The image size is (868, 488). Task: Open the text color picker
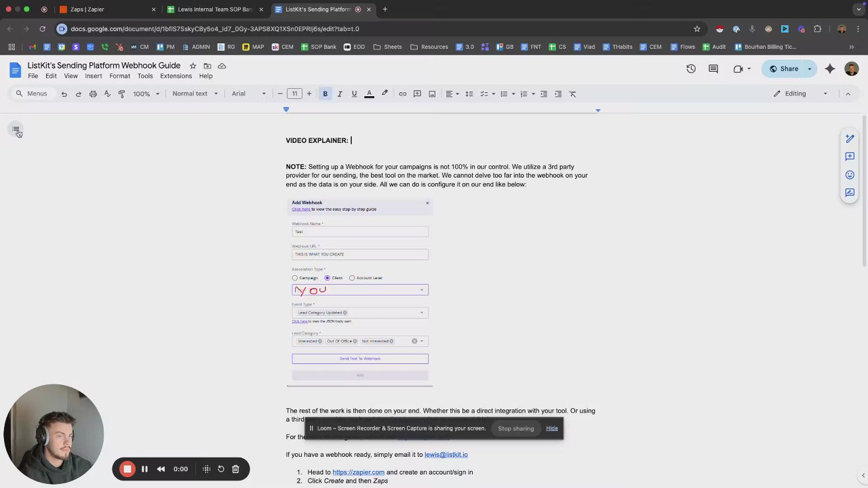[369, 94]
